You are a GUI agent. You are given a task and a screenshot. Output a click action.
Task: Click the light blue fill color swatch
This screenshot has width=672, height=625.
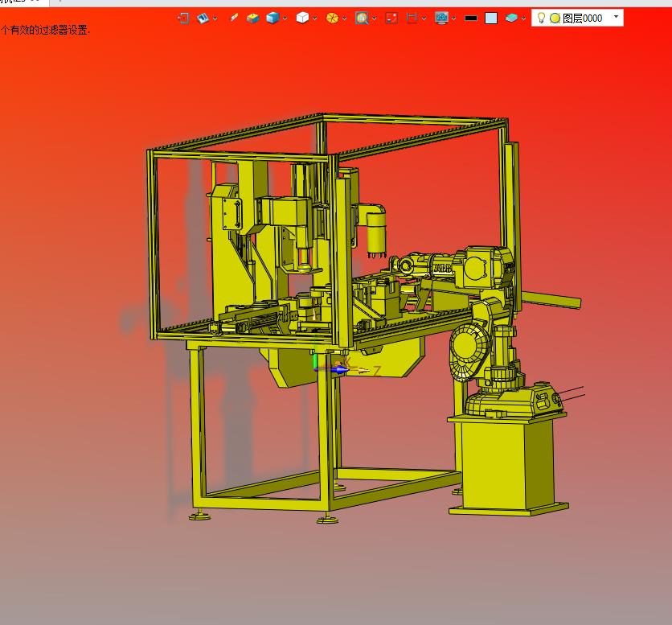point(491,18)
